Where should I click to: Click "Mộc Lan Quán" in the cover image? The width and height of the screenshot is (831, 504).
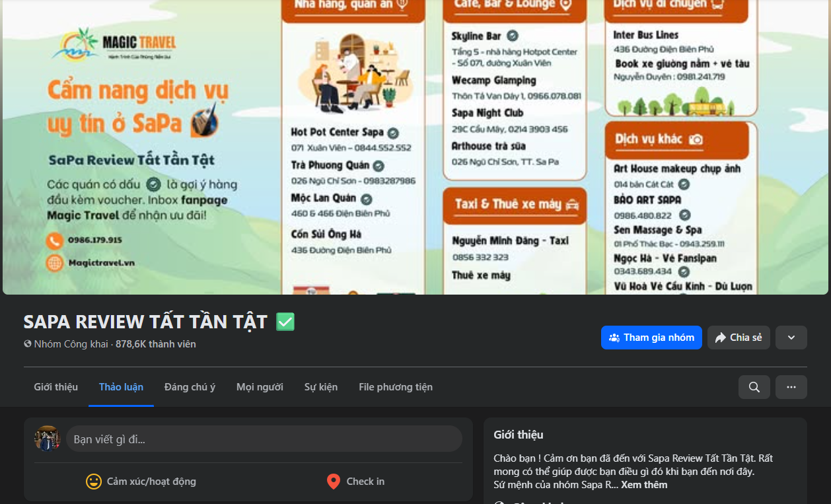coord(324,198)
